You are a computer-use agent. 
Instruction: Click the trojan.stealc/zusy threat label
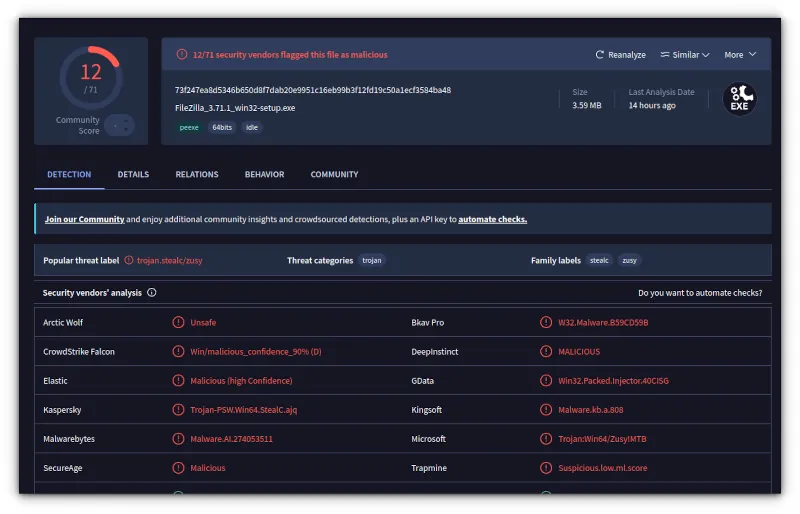coord(169,261)
